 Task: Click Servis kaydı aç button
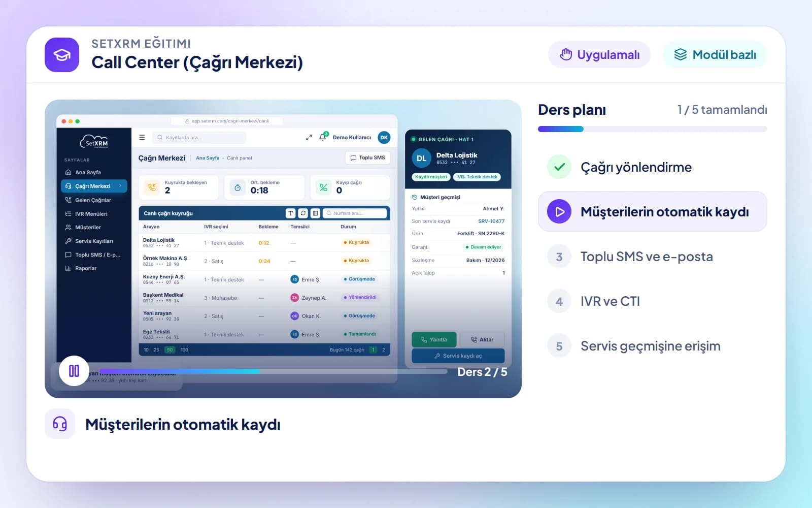point(458,356)
